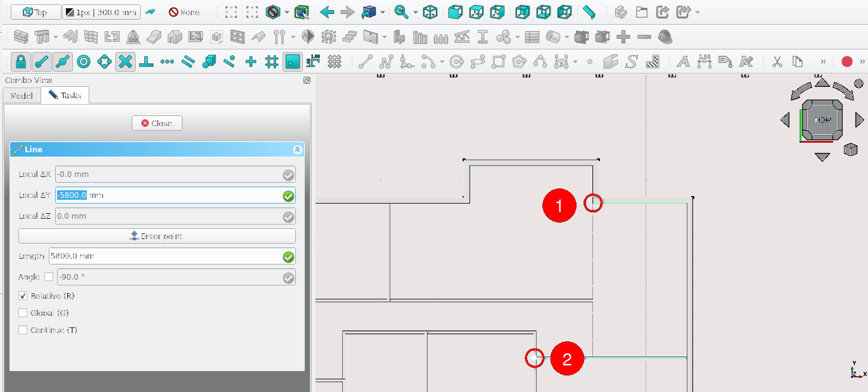Select the Tasks tab
This screenshot has width=868, height=392.
[x=65, y=96]
